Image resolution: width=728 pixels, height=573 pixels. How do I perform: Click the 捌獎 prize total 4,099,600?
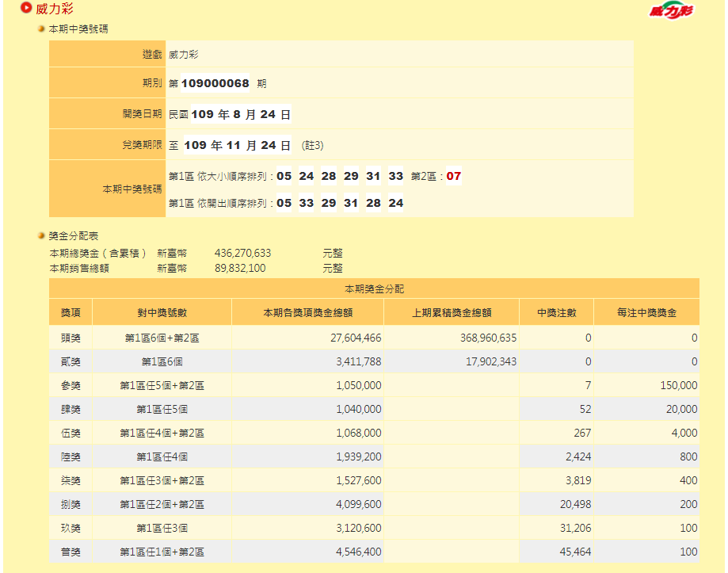[x=359, y=504]
